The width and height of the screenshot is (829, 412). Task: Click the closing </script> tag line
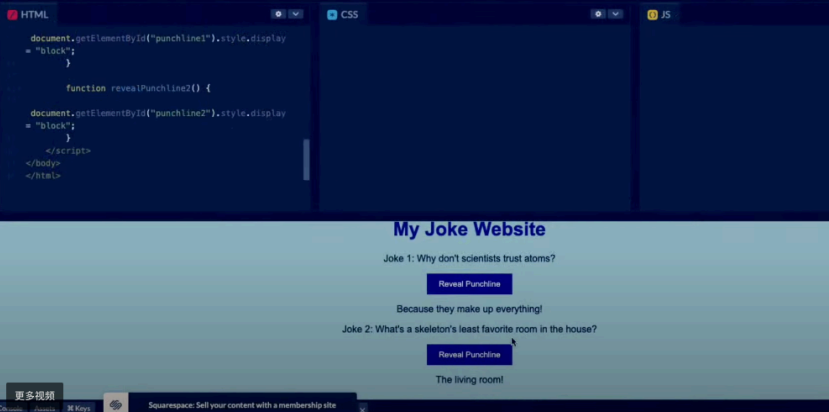click(68, 151)
